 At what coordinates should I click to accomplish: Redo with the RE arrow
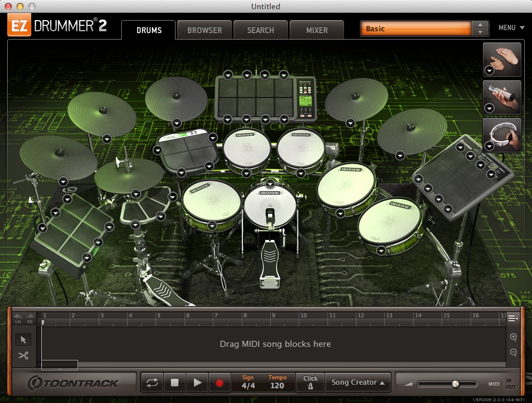[30, 318]
